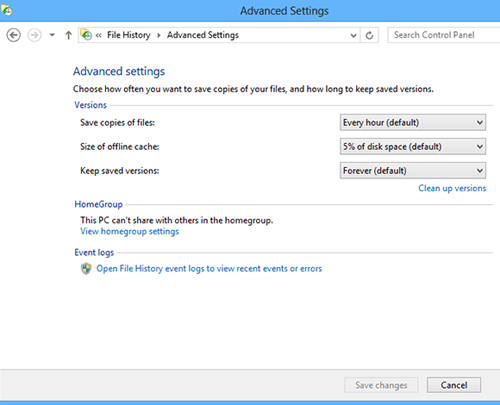This screenshot has width=500, height=405.
Task: Open the recent locations dropdown arrow
Action: 52,35
